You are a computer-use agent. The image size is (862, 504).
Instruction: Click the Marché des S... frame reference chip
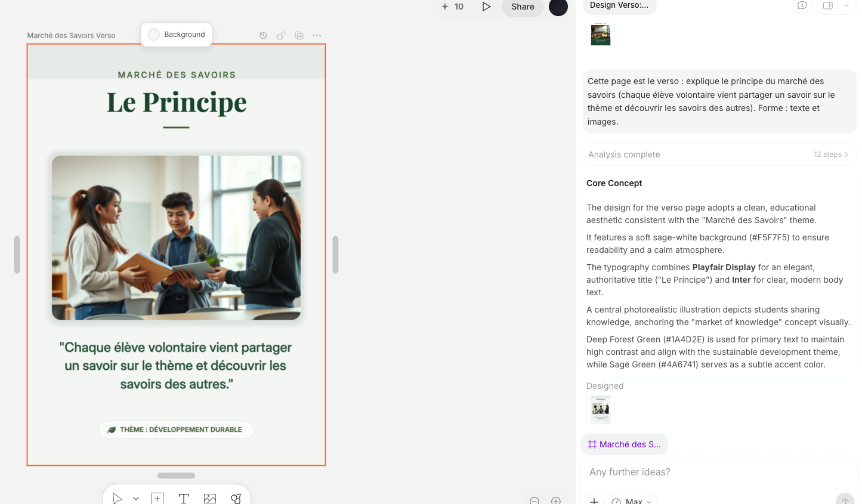click(624, 444)
